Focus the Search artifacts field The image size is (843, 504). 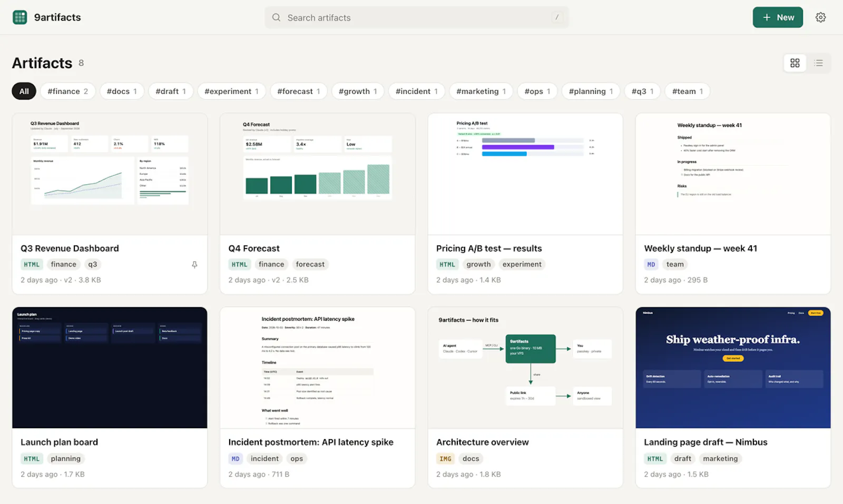[x=417, y=17]
